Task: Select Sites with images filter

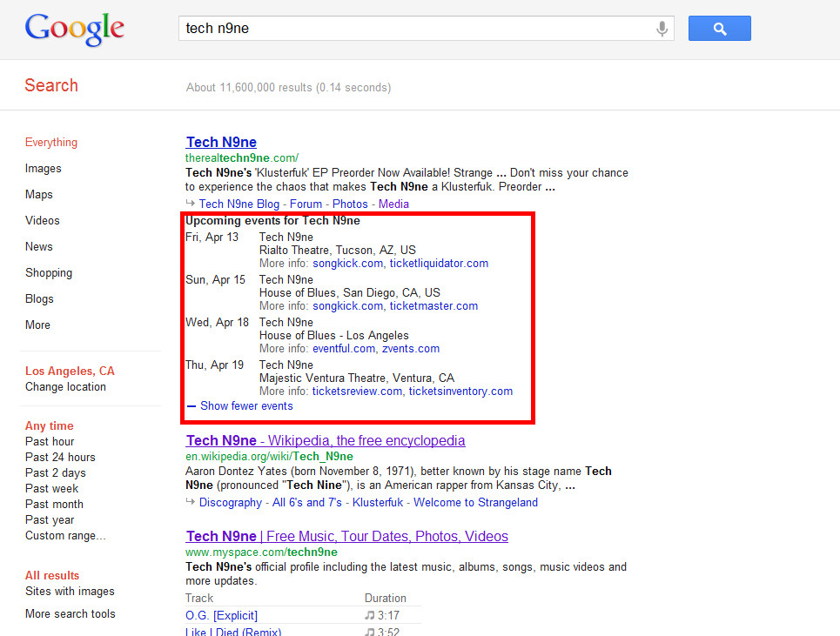Action: (x=70, y=591)
